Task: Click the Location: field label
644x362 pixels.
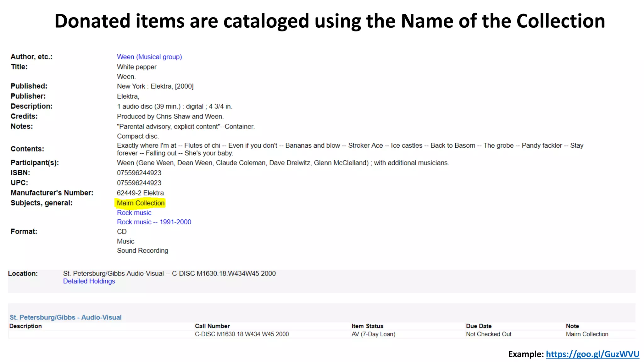Action: (x=23, y=273)
